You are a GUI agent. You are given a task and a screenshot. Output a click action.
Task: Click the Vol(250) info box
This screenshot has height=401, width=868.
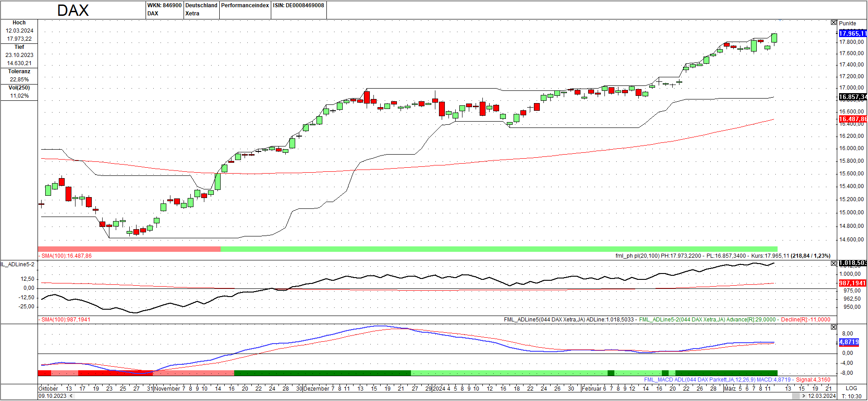coord(19,92)
